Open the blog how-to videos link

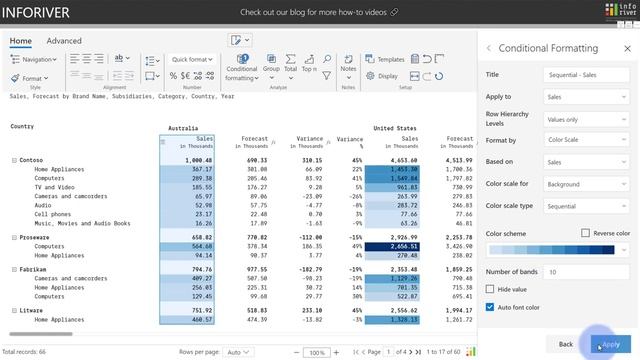pos(319,12)
